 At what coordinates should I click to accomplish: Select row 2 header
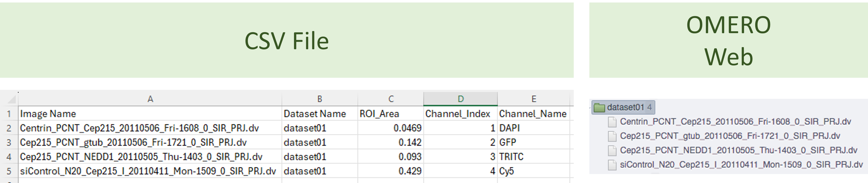9,128
